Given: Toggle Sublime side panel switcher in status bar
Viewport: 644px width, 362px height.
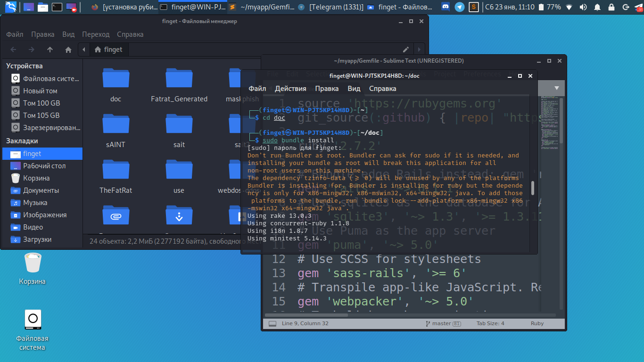Looking at the screenshot, I should [x=272, y=324].
